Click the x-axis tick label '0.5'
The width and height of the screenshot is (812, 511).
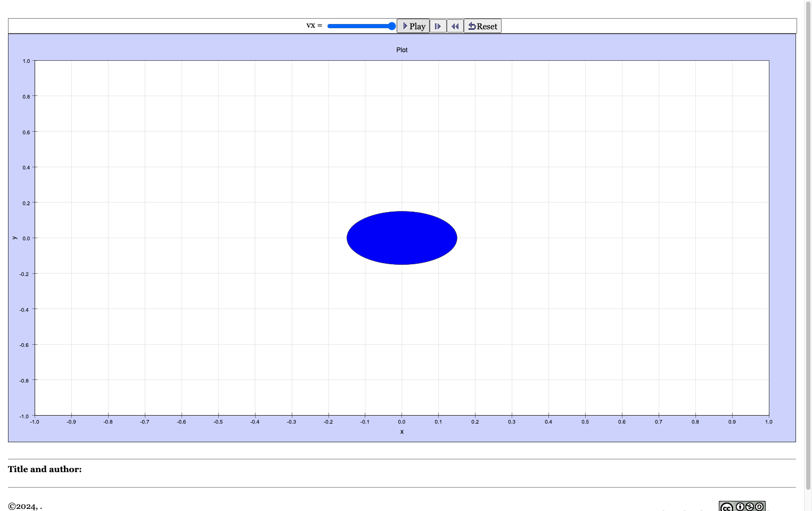point(585,422)
